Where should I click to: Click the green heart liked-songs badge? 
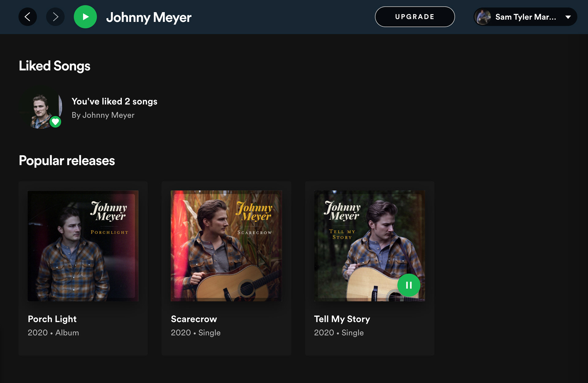pyautogui.click(x=55, y=122)
